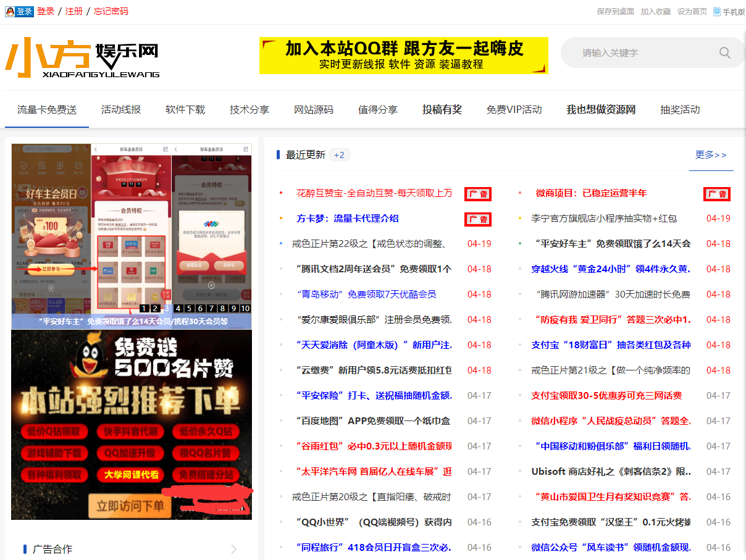Viewport: 746px width, 560px height.
Task: Click the 注册 link
Action: point(73,10)
